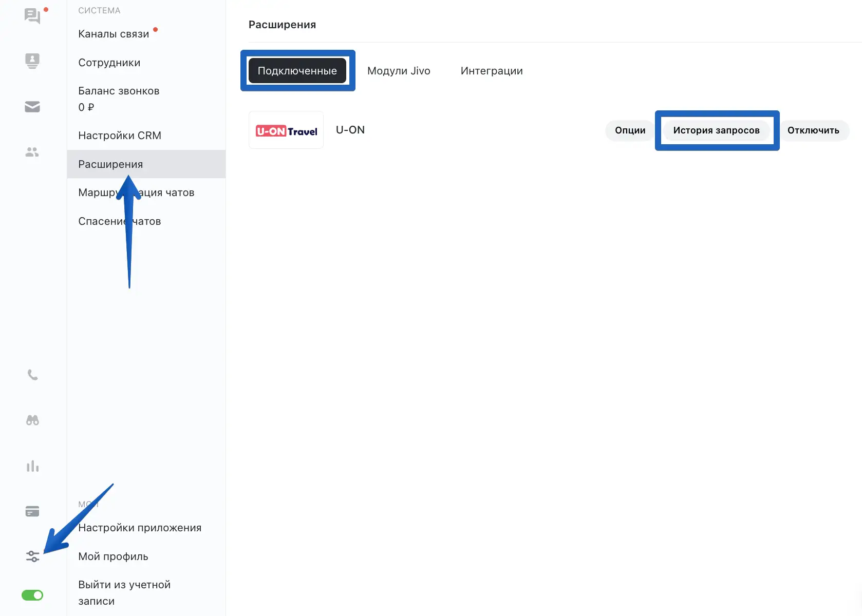Click the settings sliders icon
862x616 pixels.
point(32,556)
